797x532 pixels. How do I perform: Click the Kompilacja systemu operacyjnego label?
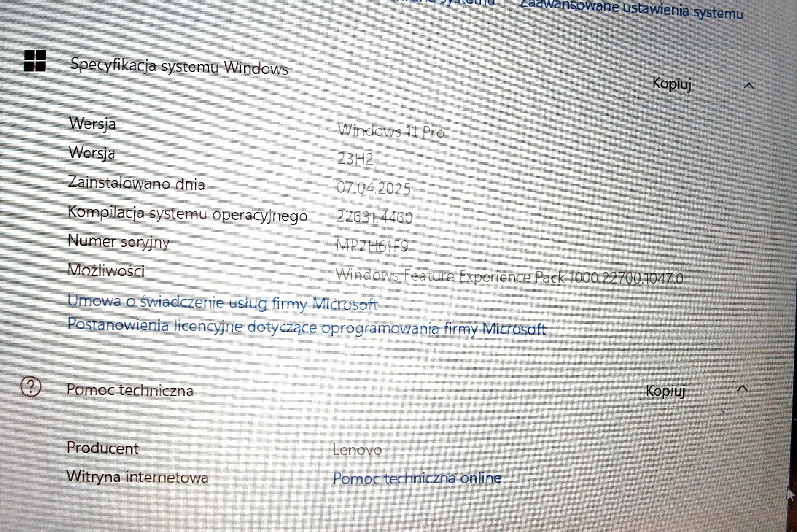pos(188,214)
